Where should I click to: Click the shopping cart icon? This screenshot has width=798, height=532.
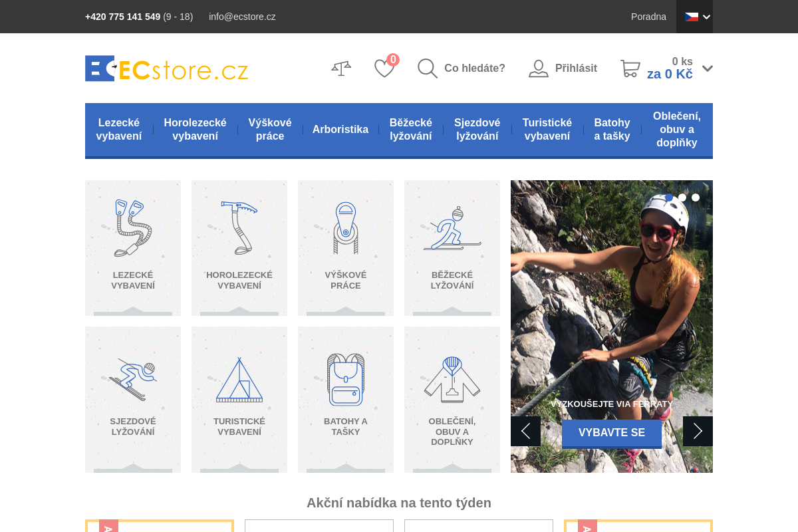[630, 68]
